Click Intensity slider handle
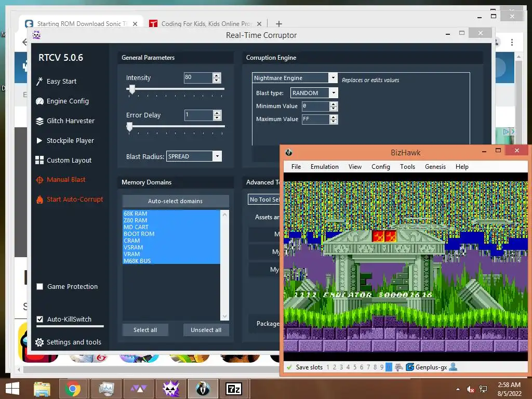 (x=132, y=89)
